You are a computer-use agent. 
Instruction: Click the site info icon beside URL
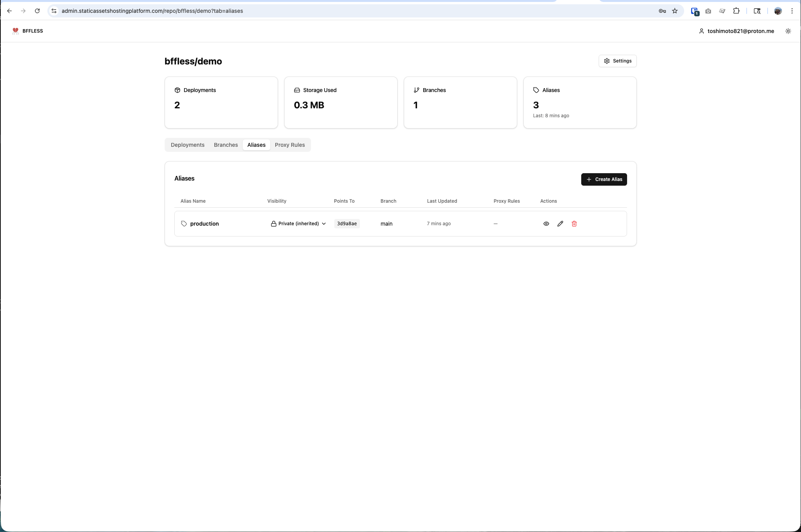pos(54,11)
